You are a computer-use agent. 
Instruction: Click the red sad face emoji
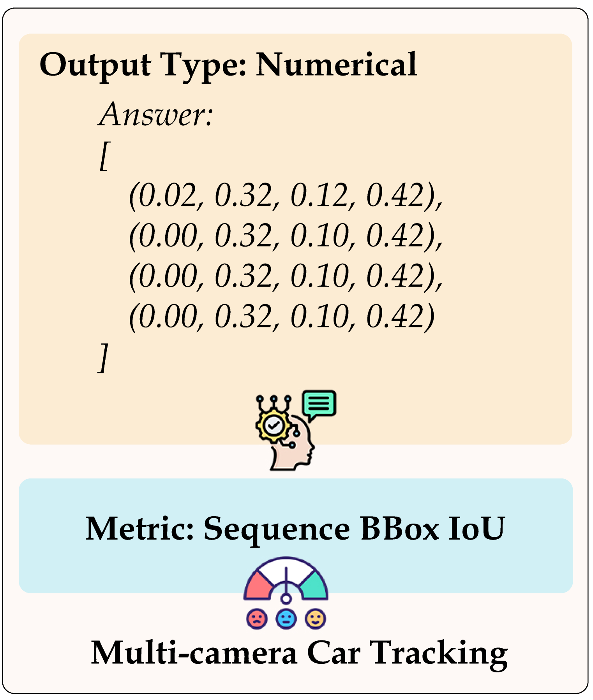pos(257,619)
